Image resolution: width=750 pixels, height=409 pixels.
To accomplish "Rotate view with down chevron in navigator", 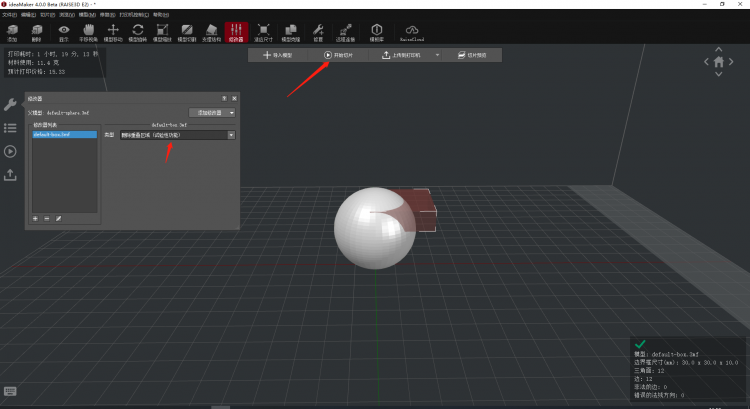I will coord(718,74).
